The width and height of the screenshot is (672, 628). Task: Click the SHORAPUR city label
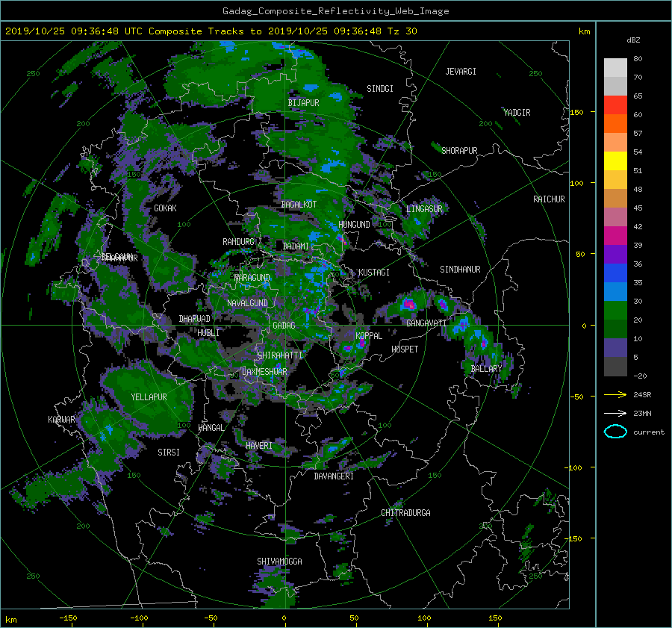click(x=459, y=150)
